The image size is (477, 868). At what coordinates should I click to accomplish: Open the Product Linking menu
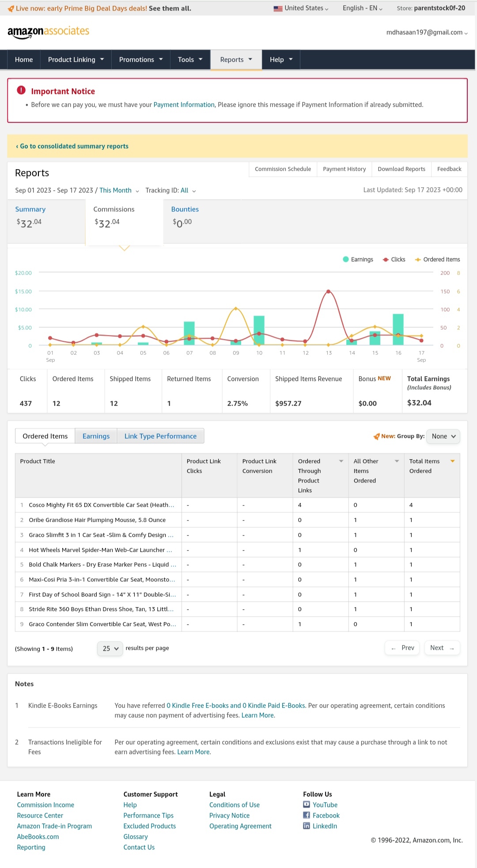click(x=76, y=60)
